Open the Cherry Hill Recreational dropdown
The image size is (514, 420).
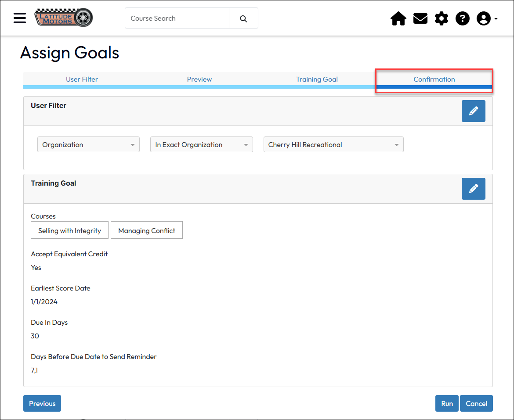point(333,145)
